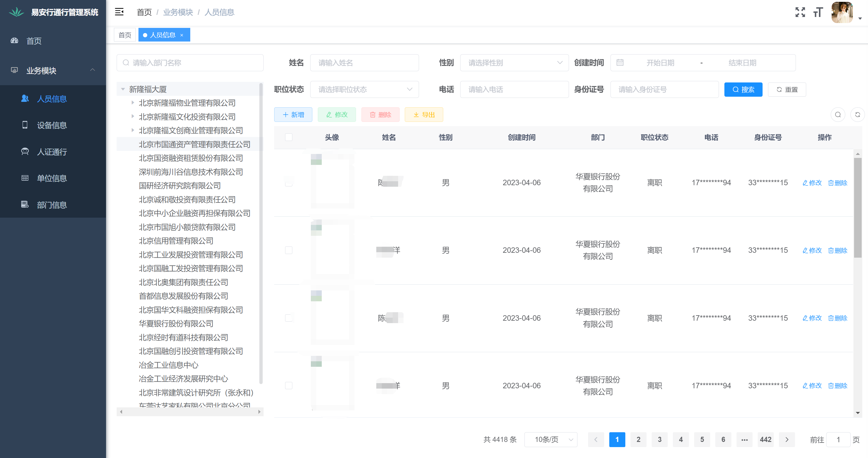
Task: Click the 新增 button
Action: [x=293, y=115]
